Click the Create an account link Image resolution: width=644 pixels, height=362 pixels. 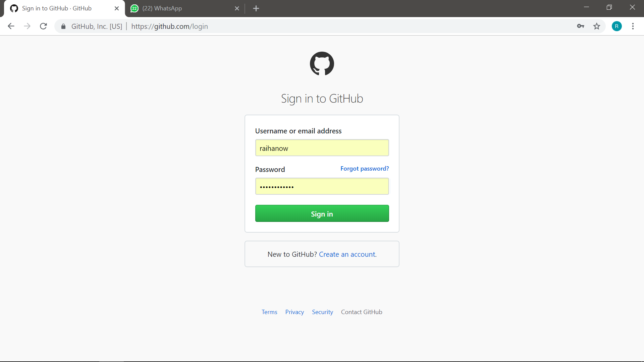[x=347, y=254]
